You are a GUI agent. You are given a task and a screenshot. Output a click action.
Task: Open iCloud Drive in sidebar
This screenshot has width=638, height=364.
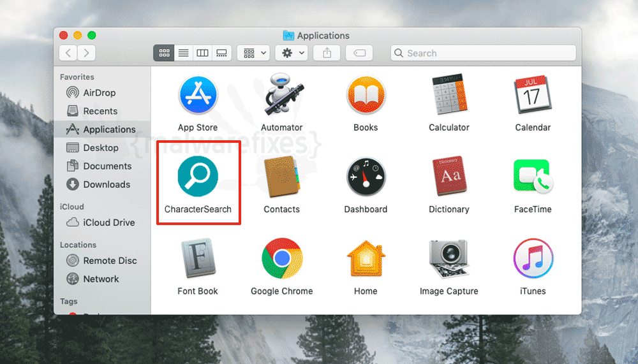[x=102, y=222]
